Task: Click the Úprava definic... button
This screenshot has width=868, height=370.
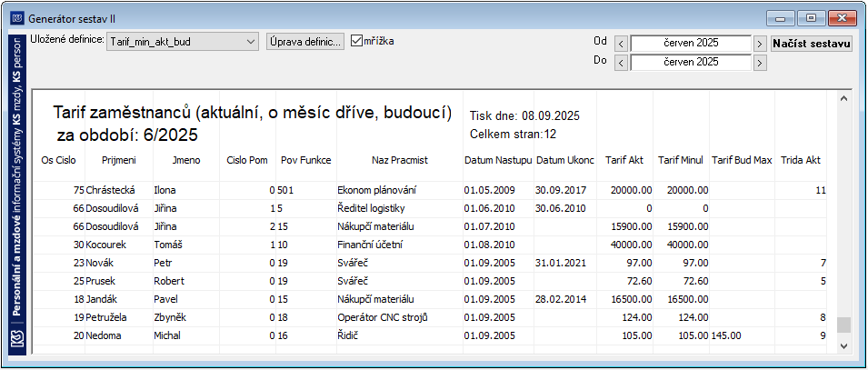Action: point(305,41)
